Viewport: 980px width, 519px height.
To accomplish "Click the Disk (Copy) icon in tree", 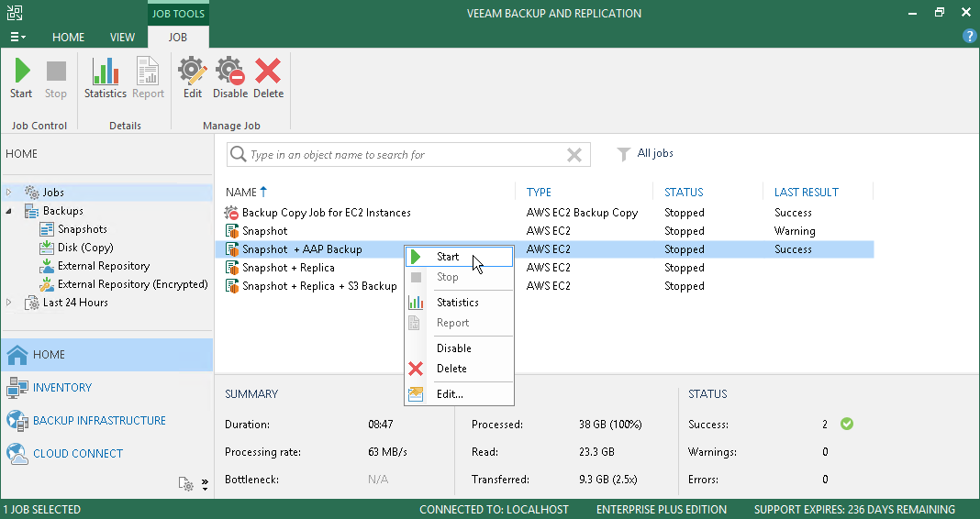I will point(47,248).
